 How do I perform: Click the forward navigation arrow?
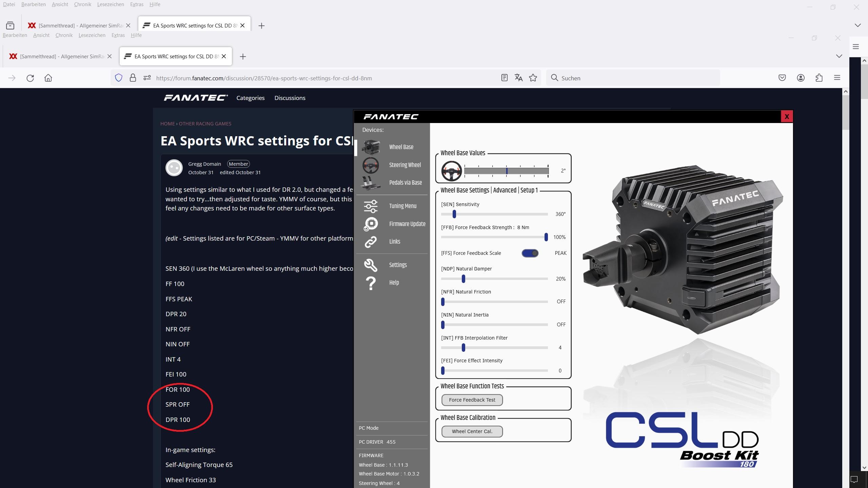pos(12,78)
